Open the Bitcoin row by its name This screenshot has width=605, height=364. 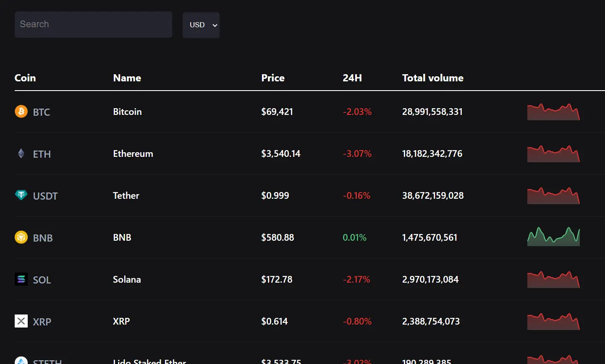[127, 112]
